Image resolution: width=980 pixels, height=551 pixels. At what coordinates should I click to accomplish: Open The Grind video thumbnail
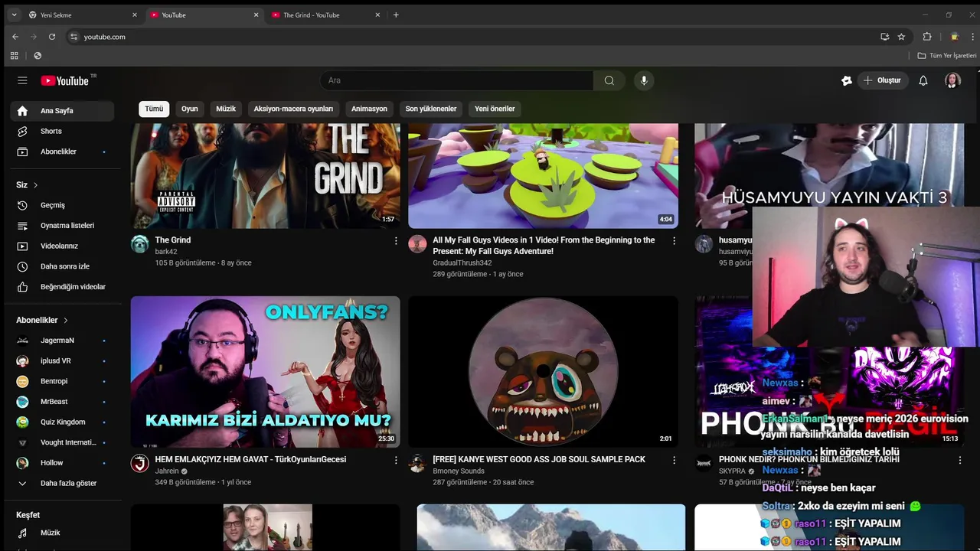(265, 176)
